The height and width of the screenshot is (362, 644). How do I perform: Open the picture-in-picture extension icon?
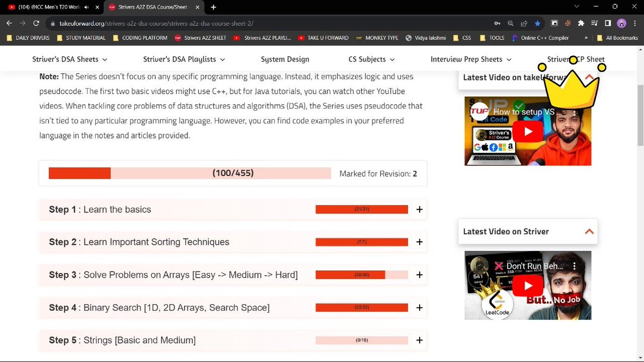coord(554,24)
